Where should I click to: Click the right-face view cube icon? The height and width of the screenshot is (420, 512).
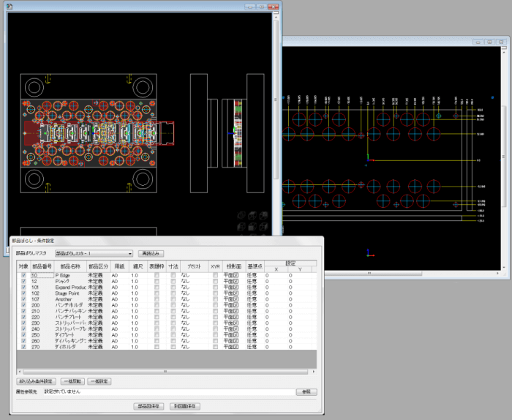263,227
